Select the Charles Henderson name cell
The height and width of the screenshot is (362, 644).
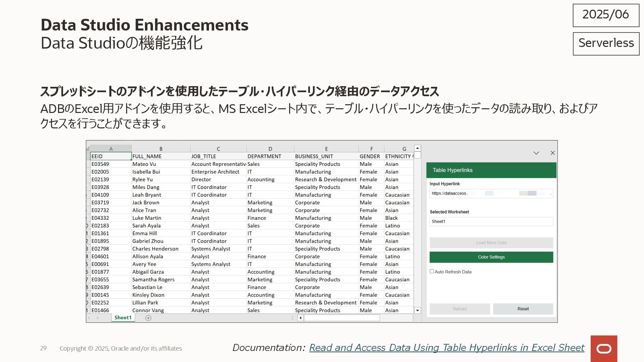(161, 249)
